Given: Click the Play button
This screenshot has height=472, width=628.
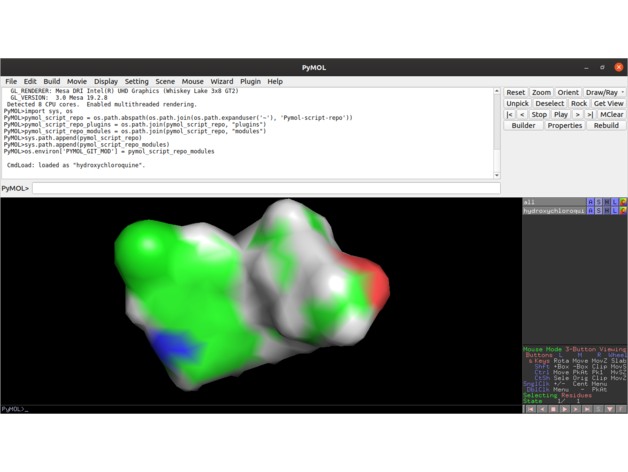Looking at the screenshot, I should click(561, 115).
